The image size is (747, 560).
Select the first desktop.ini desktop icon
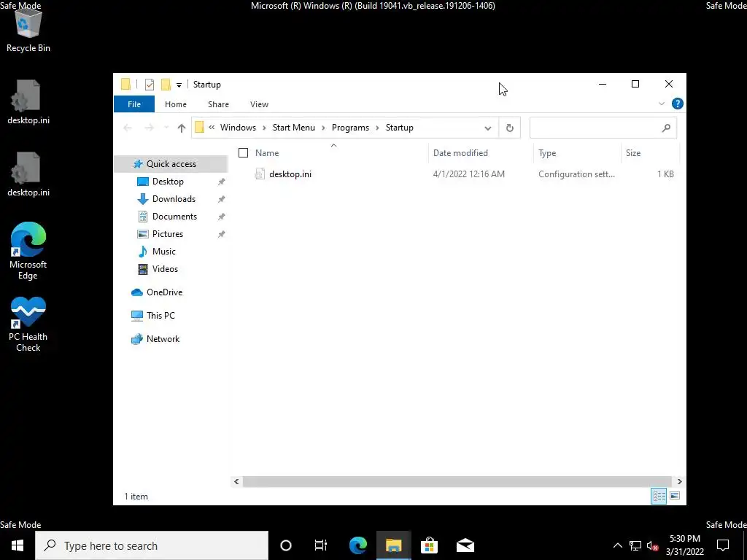(28, 102)
